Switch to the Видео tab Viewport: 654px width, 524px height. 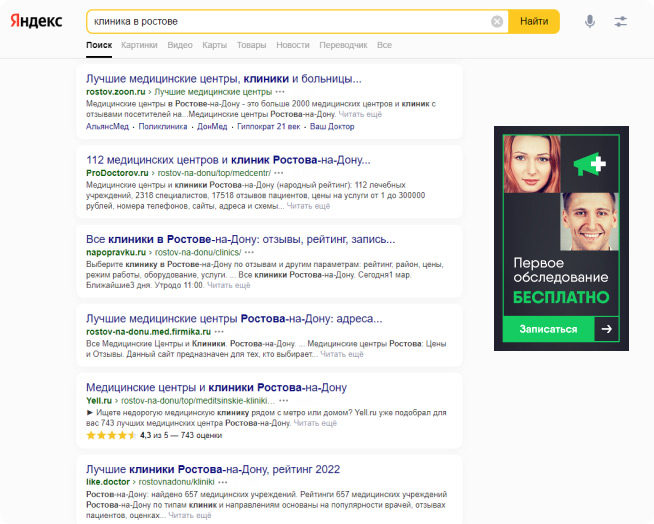(180, 45)
